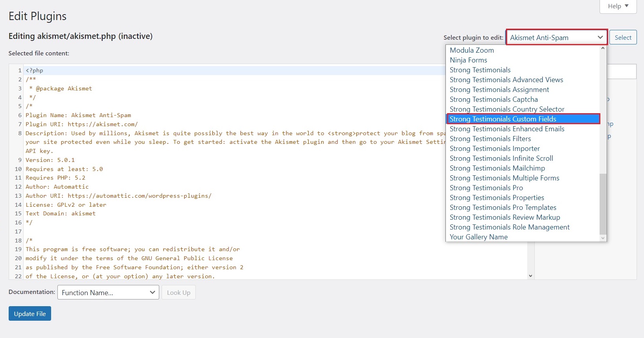Click the Plugin Name: Akismet Anti-Spam line
The width and height of the screenshot is (644, 338).
(x=78, y=115)
